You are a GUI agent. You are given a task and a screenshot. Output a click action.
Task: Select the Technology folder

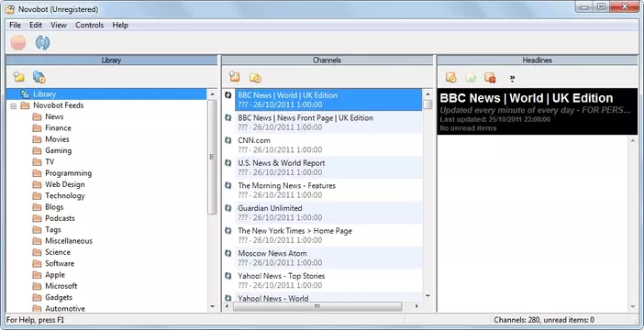coord(65,196)
